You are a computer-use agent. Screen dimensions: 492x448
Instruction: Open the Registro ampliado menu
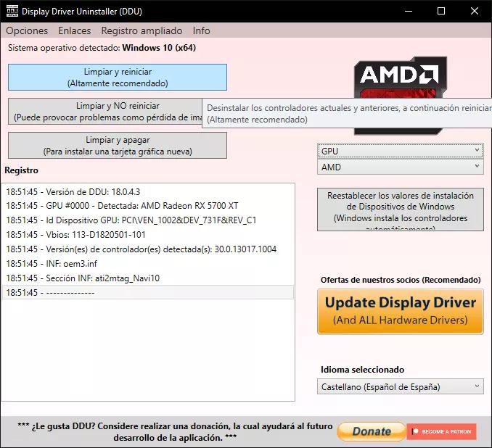(142, 30)
